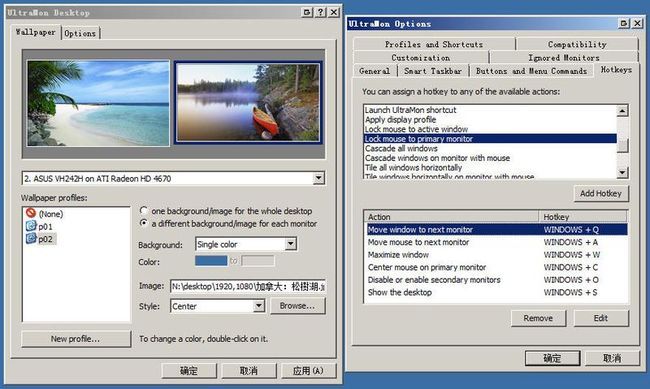Switch to the Options tab in UltraMon Desktop

pyautogui.click(x=80, y=33)
